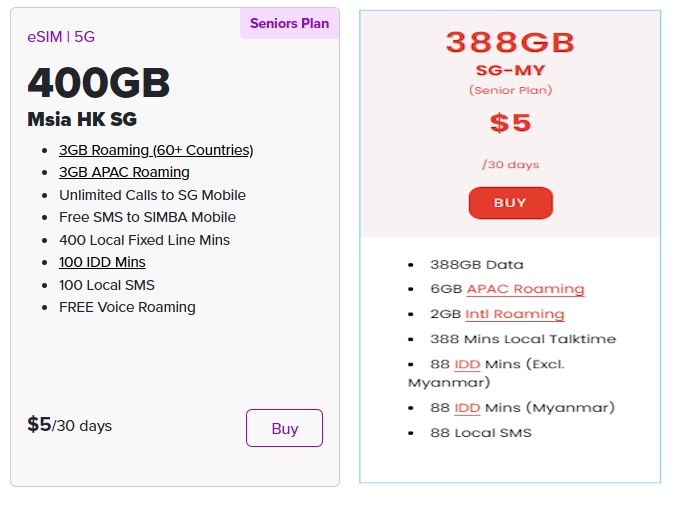Click the Unlimited Calls to SG Mobile item
Image resolution: width=696 pixels, height=507 pixels.
click(152, 195)
